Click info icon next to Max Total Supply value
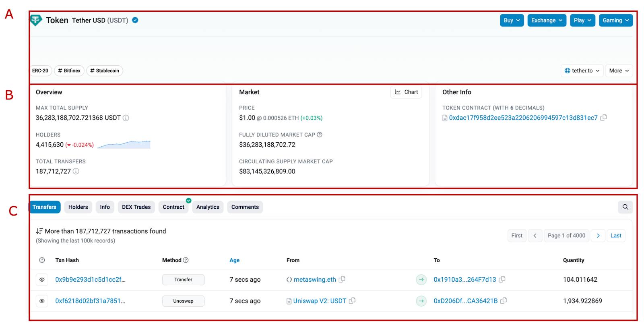644x332 pixels. 126,118
